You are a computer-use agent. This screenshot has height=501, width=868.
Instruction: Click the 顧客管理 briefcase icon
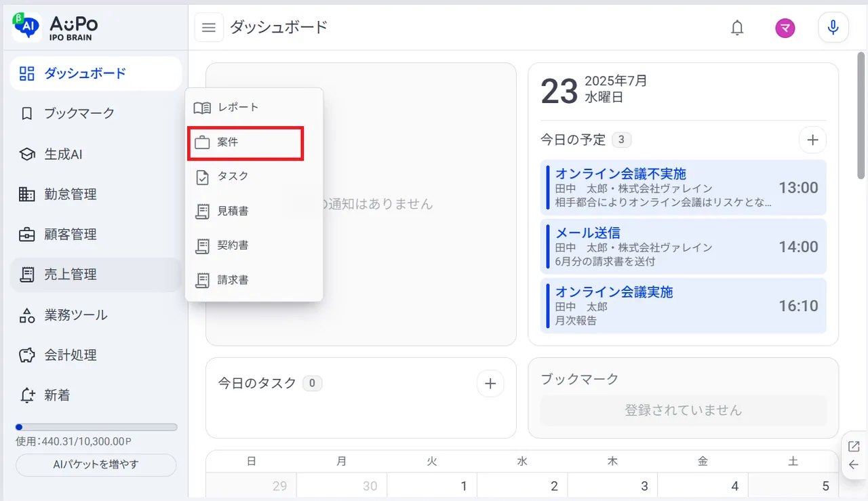tap(26, 235)
